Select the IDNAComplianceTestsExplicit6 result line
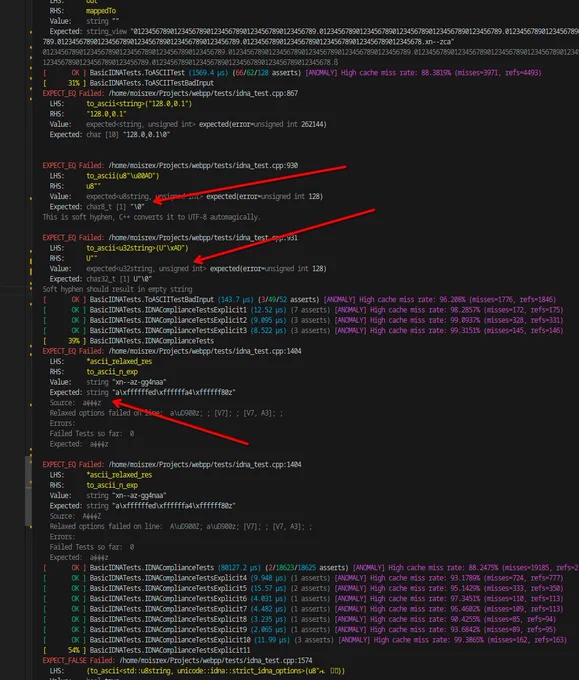The height and width of the screenshot is (680, 579). pos(303,598)
